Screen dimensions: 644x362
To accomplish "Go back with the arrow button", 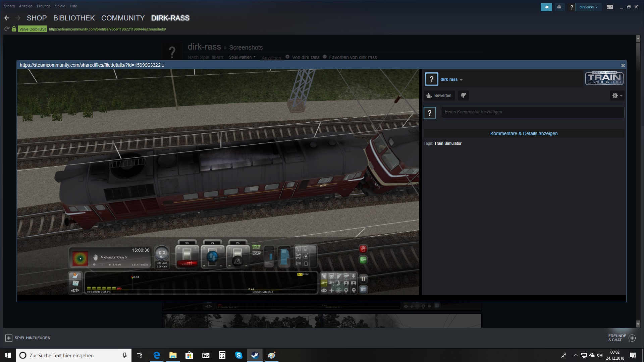I will click(x=7, y=18).
